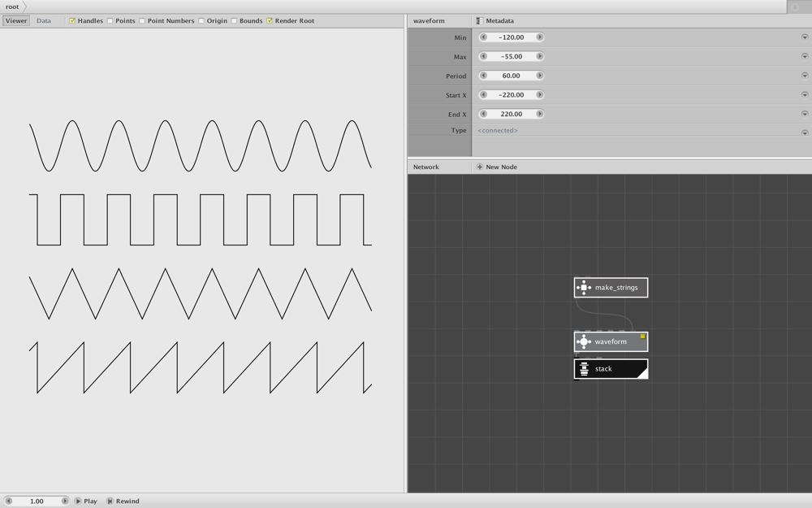Screen dimensions: 812x508
Task: Click the New Node button
Action: click(497, 167)
